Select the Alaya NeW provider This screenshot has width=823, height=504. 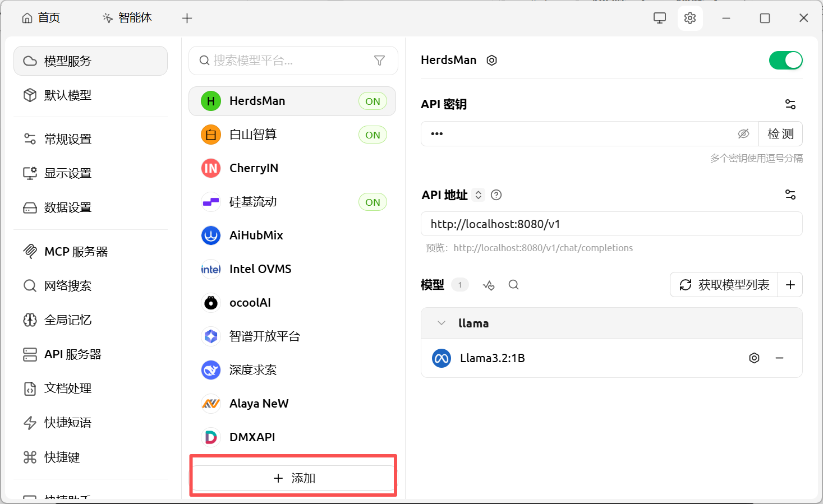click(x=292, y=404)
